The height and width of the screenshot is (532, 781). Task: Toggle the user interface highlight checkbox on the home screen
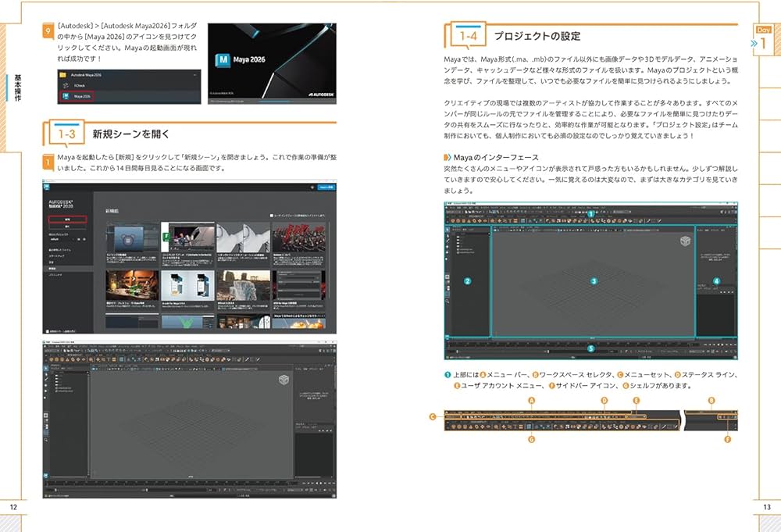(x=270, y=216)
